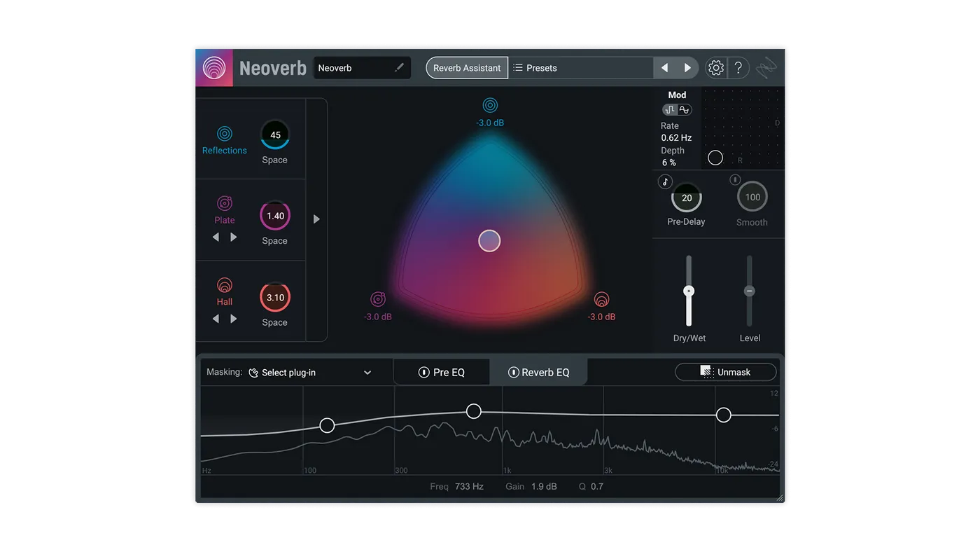Toggle the Pre EQ power icon
This screenshot has height=552, width=980.
coord(423,373)
